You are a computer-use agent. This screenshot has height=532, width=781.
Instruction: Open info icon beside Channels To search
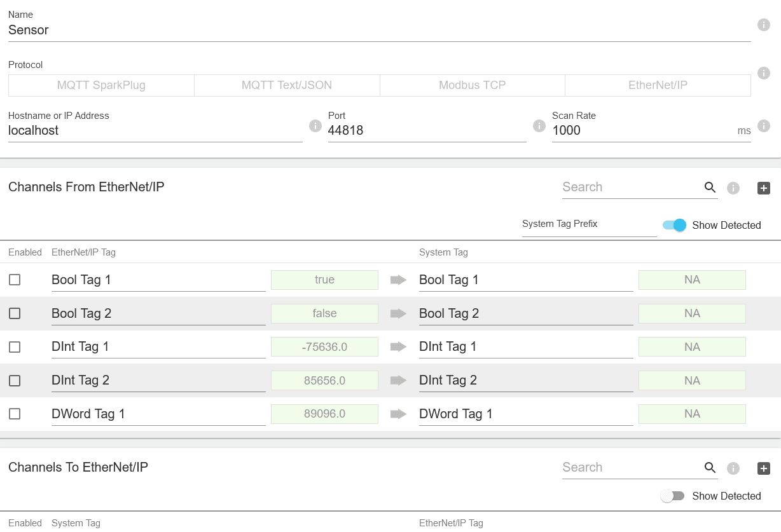733,468
